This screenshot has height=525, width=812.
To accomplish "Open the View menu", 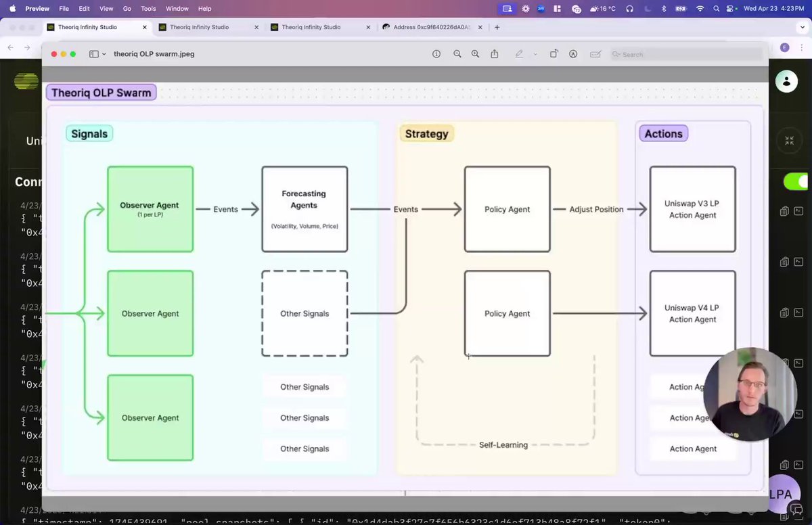I will point(106,9).
